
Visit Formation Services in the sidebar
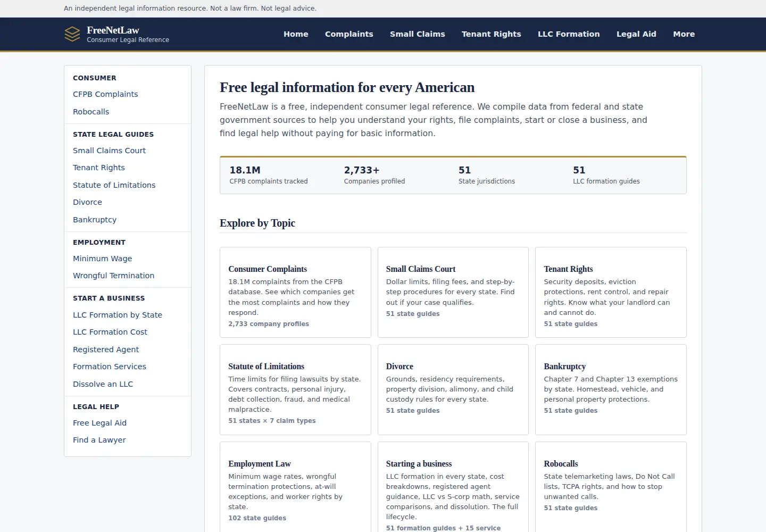point(110,367)
